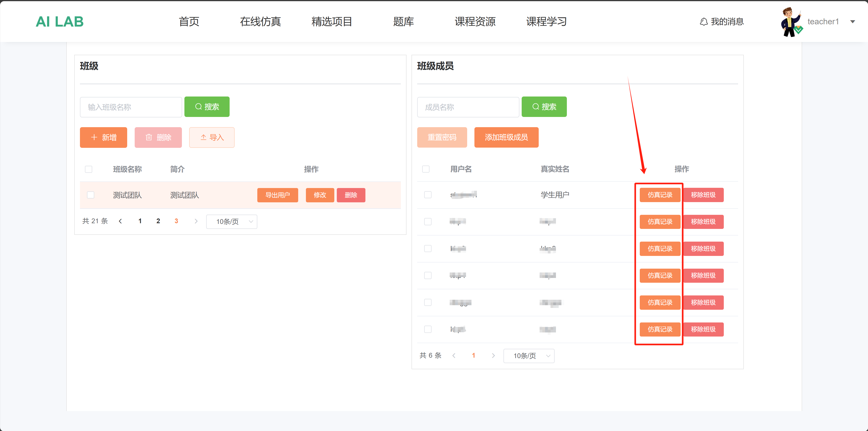
Task: Click the teacher1 avatar image
Action: coord(791,22)
